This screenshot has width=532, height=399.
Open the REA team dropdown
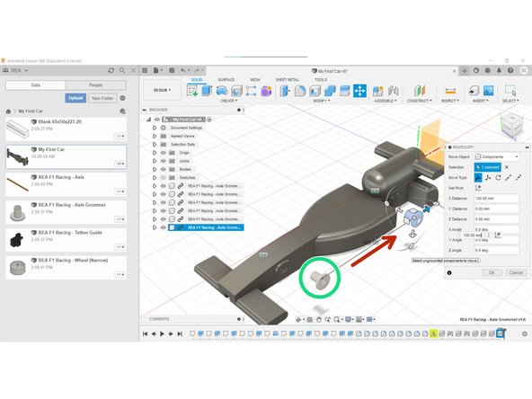[15, 70]
